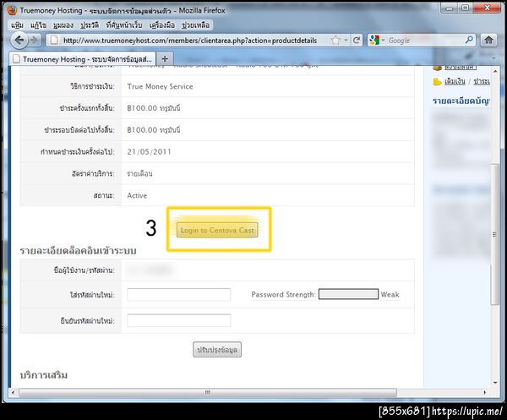Click the tab list dropdown arrow
Screen dimensions: 507x420
tap(493, 58)
